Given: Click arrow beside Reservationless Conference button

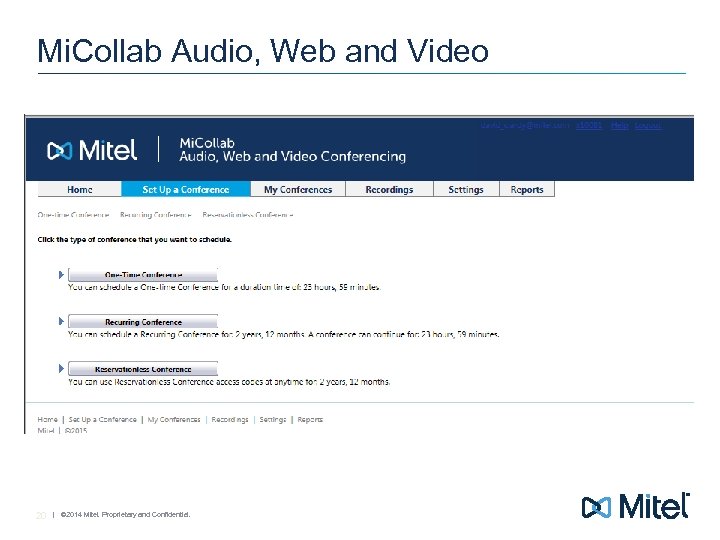Looking at the screenshot, I should (x=61, y=368).
